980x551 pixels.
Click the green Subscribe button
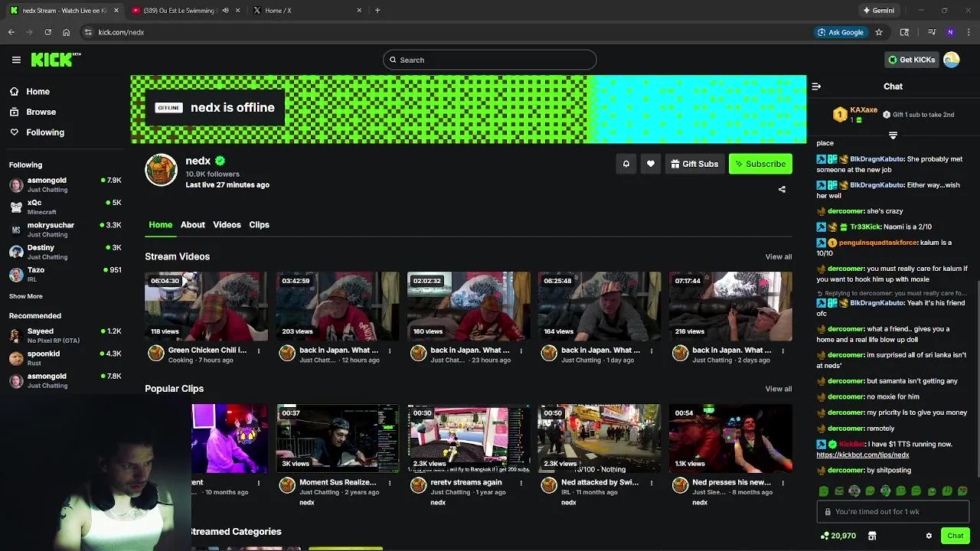point(760,164)
